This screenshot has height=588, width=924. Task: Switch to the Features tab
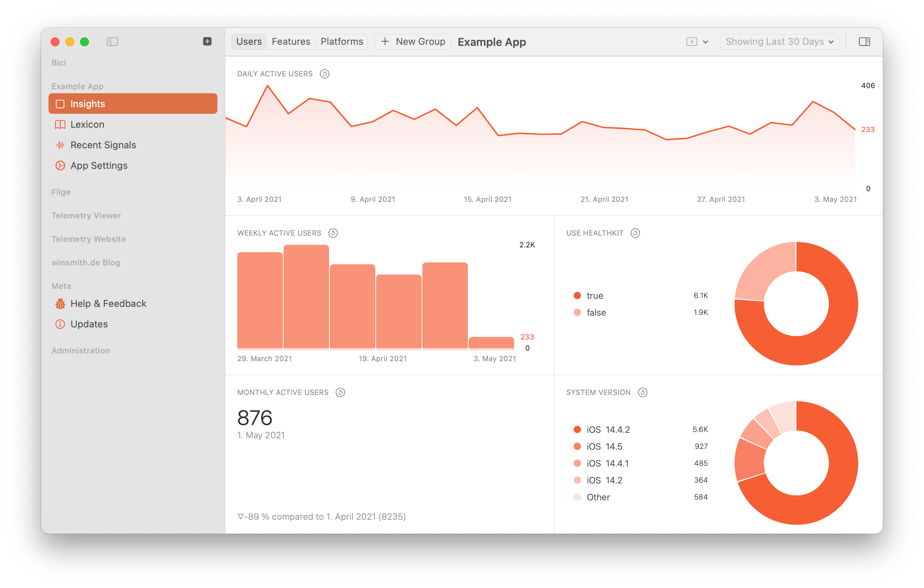[x=291, y=41]
